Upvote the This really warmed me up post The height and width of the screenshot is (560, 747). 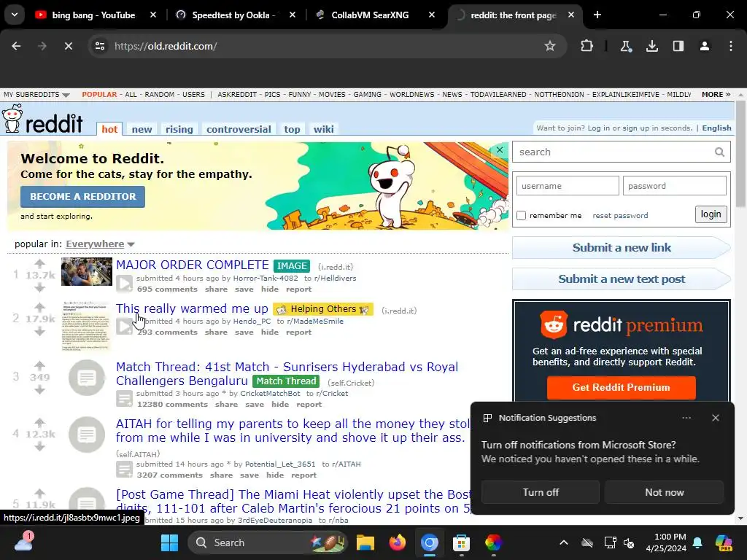tap(39, 307)
